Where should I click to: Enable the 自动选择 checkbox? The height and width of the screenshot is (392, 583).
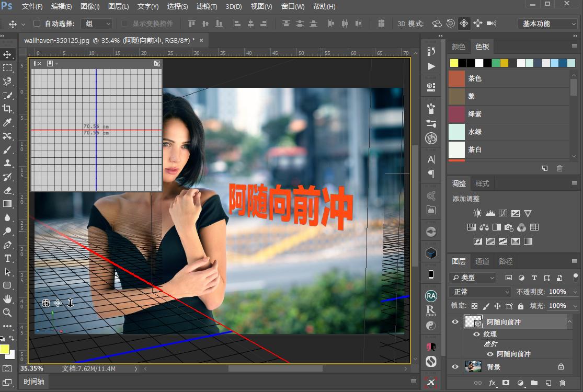pyautogui.click(x=36, y=23)
